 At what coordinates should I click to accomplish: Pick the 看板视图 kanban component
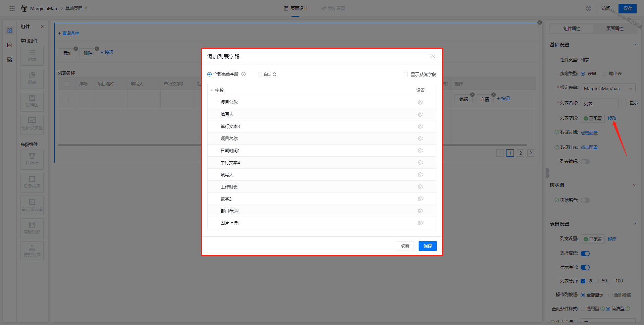(32, 228)
